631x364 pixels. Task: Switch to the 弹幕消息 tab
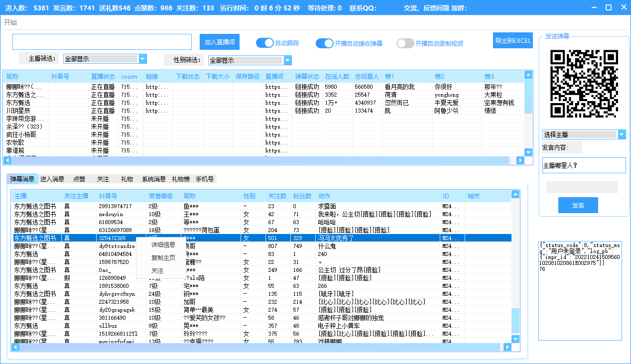click(22, 179)
